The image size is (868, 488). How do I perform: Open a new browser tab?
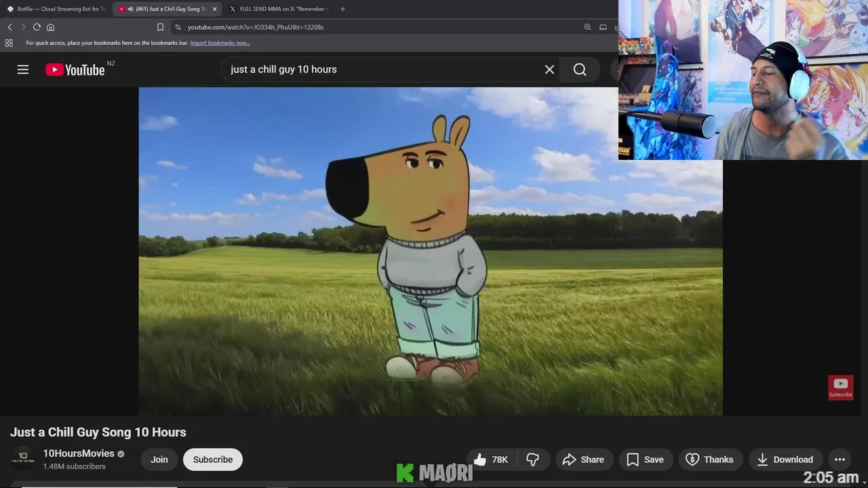pos(342,9)
